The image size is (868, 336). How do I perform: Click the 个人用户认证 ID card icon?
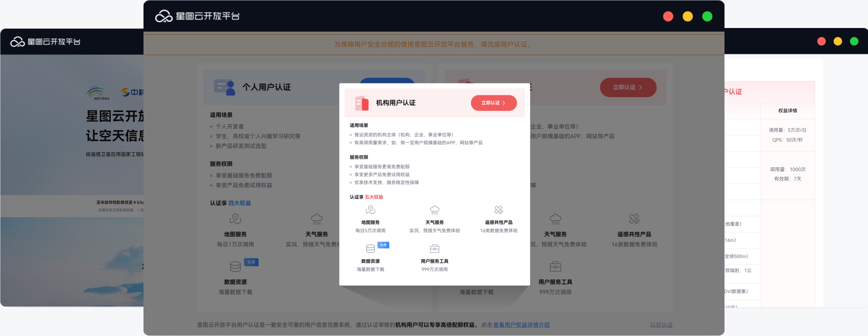pyautogui.click(x=224, y=87)
